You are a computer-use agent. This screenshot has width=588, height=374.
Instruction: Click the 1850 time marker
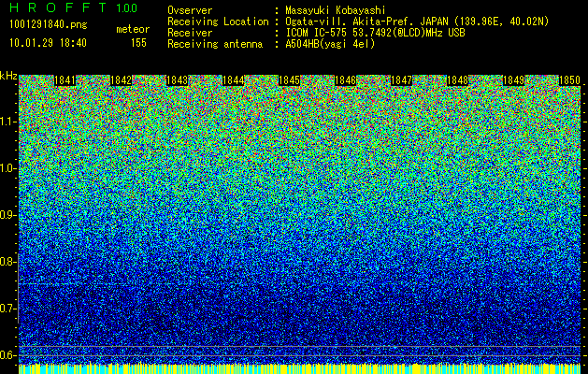569,80
